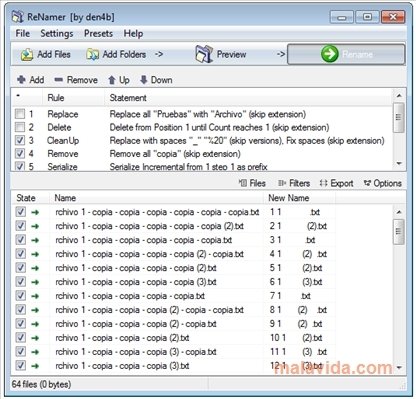
Task: Click the Preview icon in toolbar
Action: tap(204, 54)
